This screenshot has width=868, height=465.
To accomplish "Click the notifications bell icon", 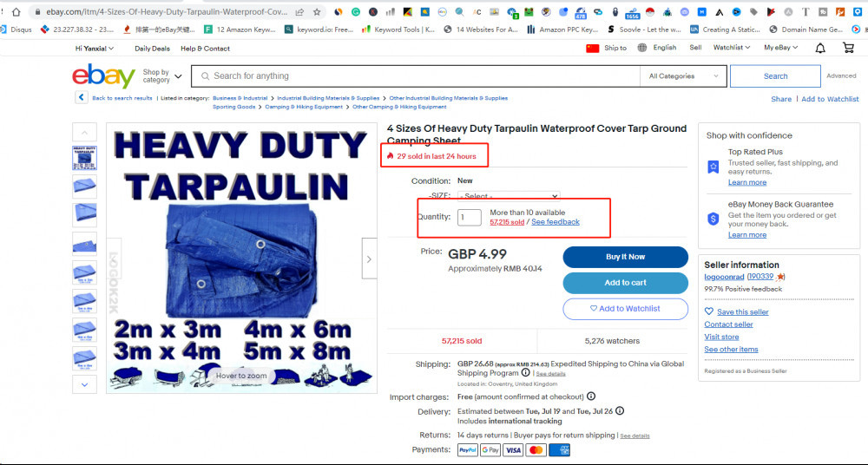I will tap(820, 49).
